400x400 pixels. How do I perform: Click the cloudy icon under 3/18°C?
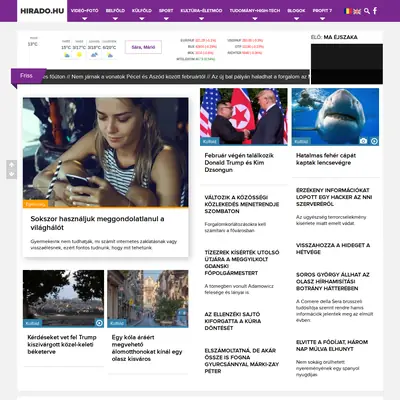94,55
